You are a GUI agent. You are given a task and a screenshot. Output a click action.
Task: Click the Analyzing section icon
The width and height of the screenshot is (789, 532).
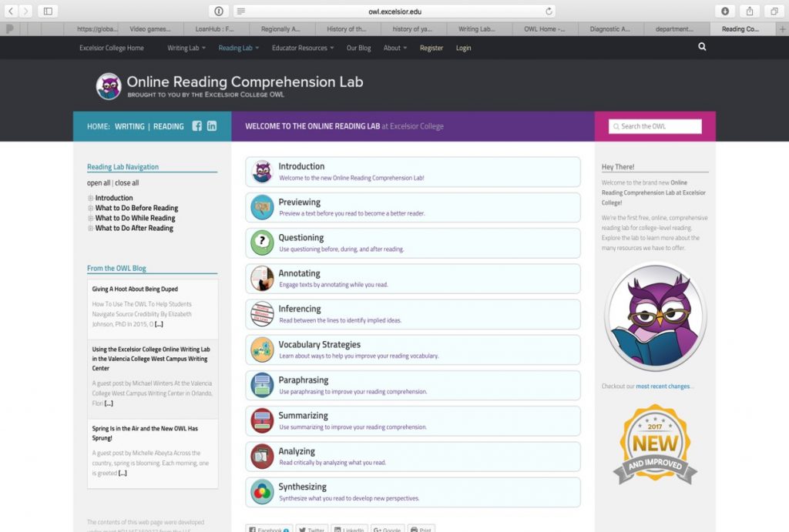(262, 457)
